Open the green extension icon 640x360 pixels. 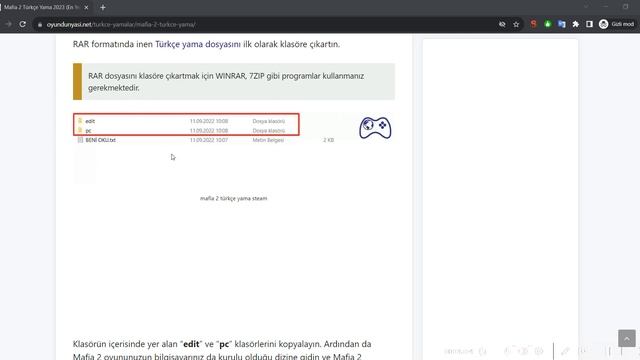pos(548,24)
